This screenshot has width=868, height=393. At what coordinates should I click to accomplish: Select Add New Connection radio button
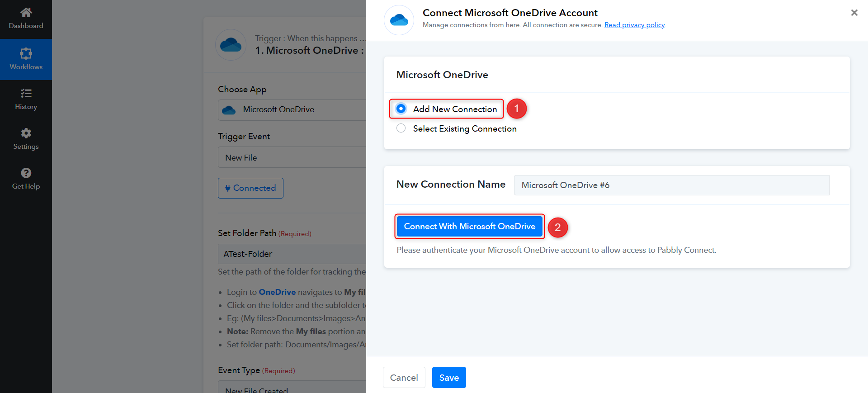pyautogui.click(x=401, y=109)
